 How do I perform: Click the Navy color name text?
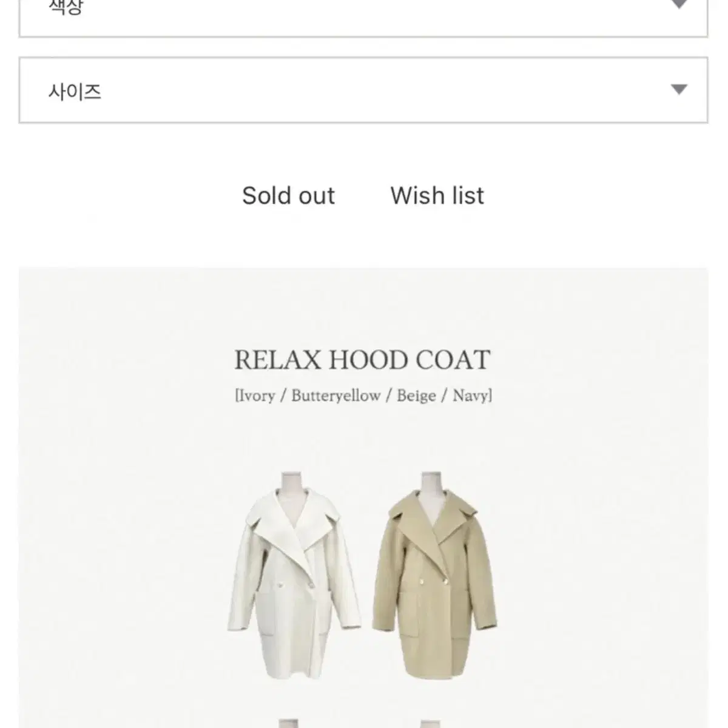(x=471, y=396)
